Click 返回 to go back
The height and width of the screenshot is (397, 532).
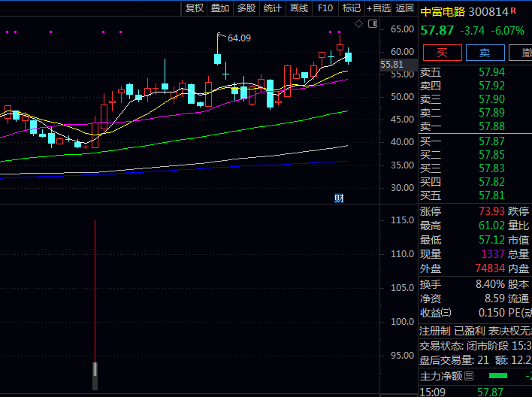[x=404, y=8]
